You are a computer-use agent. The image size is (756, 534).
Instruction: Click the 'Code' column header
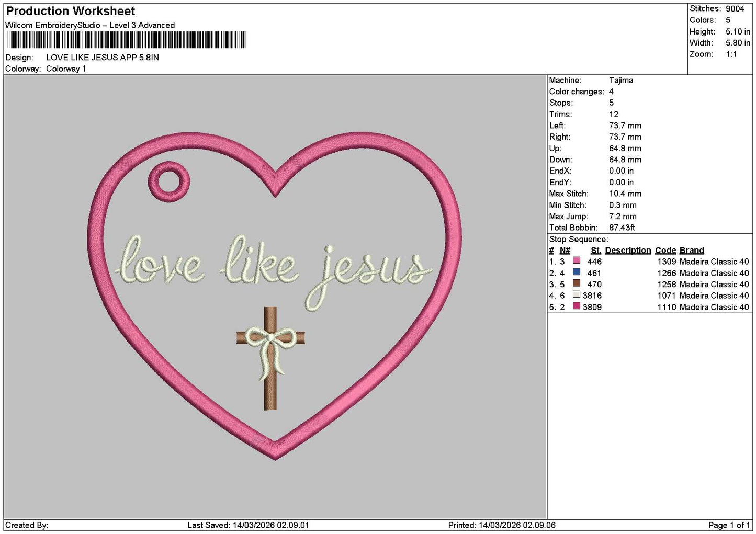[x=665, y=251]
